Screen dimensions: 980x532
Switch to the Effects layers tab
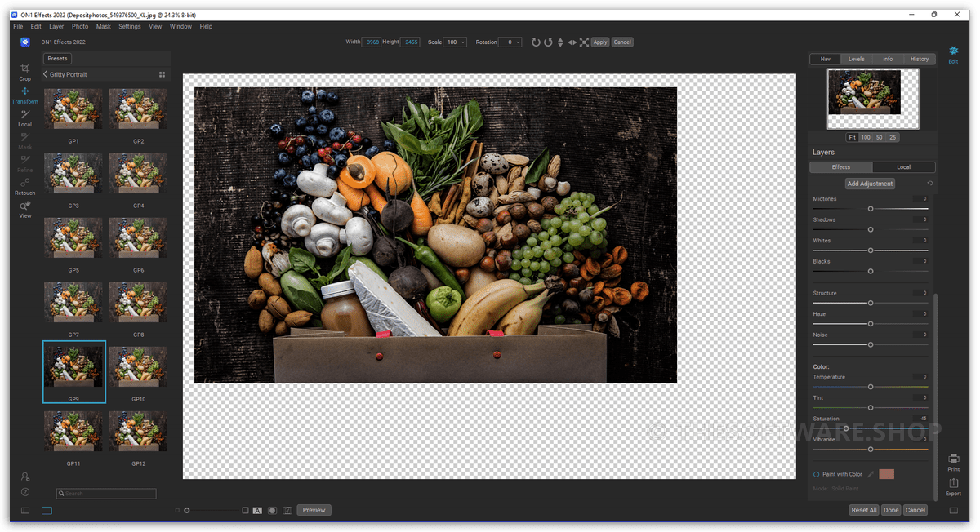(841, 167)
